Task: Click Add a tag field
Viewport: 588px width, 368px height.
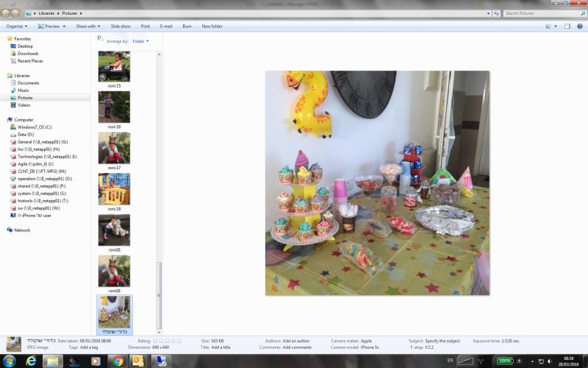Action: pos(89,347)
